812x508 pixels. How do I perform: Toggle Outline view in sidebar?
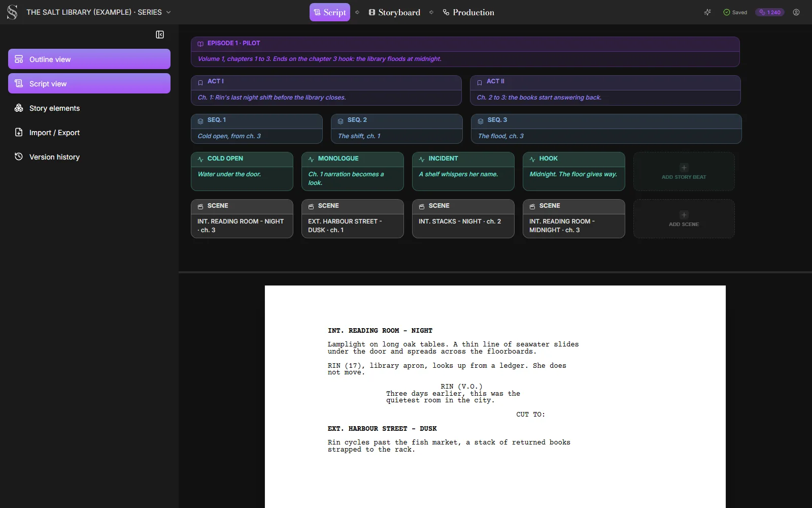(89, 59)
